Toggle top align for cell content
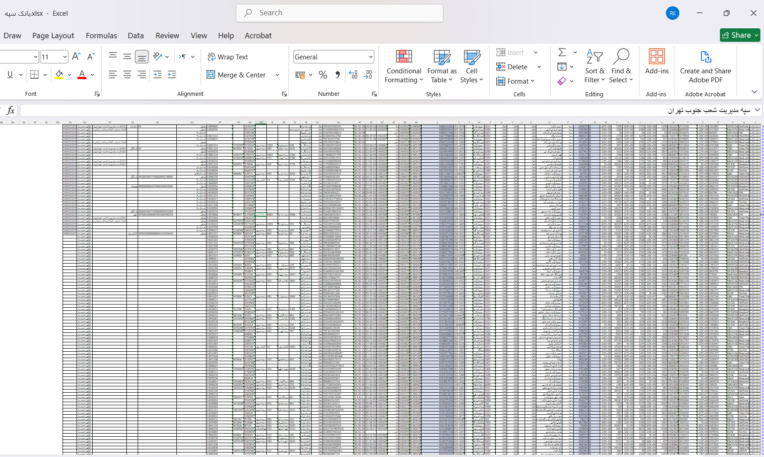Screen dimensions: 764x457 (113, 57)
